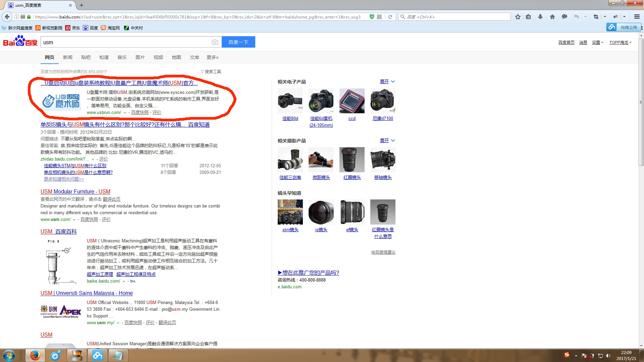644x362 pixels.
Task: Click the chat bubble icon in toolbar
Action: [565, 17]
